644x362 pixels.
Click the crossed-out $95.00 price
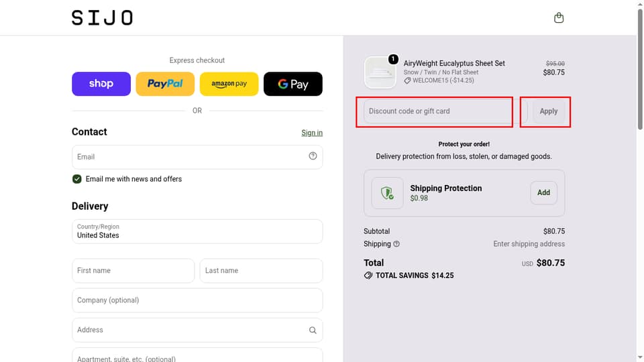[555, 64]
